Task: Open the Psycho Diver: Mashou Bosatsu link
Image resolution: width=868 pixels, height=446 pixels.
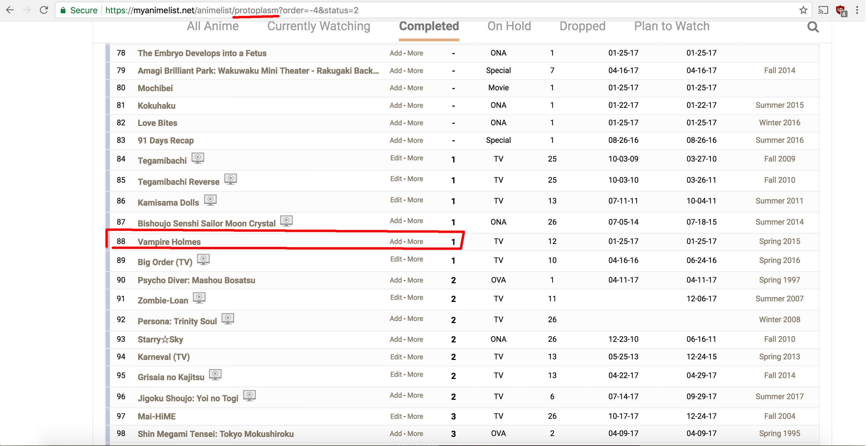Action: click(196, 280)
